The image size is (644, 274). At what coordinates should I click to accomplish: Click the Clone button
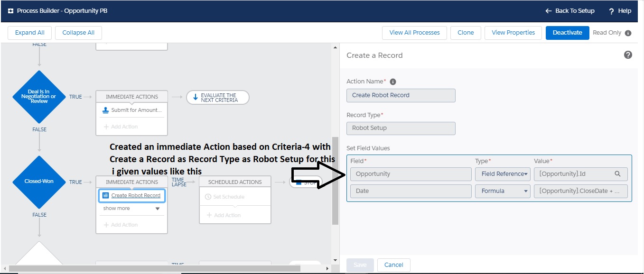pyautogui.click(x=466, y=33)
